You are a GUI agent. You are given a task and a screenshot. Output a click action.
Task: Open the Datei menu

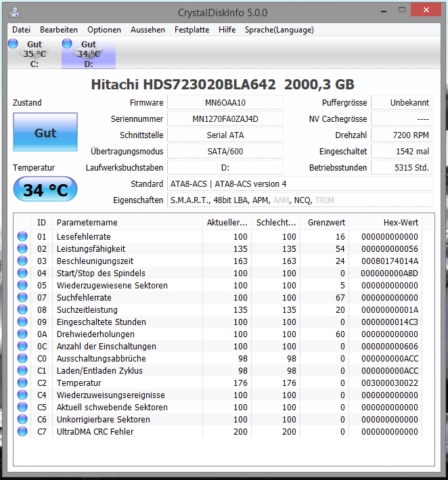point(21,30)
